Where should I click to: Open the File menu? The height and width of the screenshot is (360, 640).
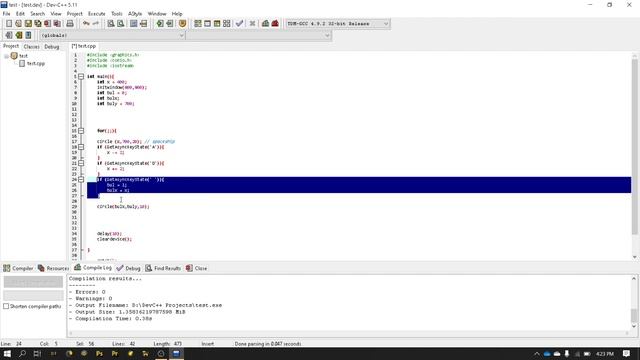[x=7, y=13]
